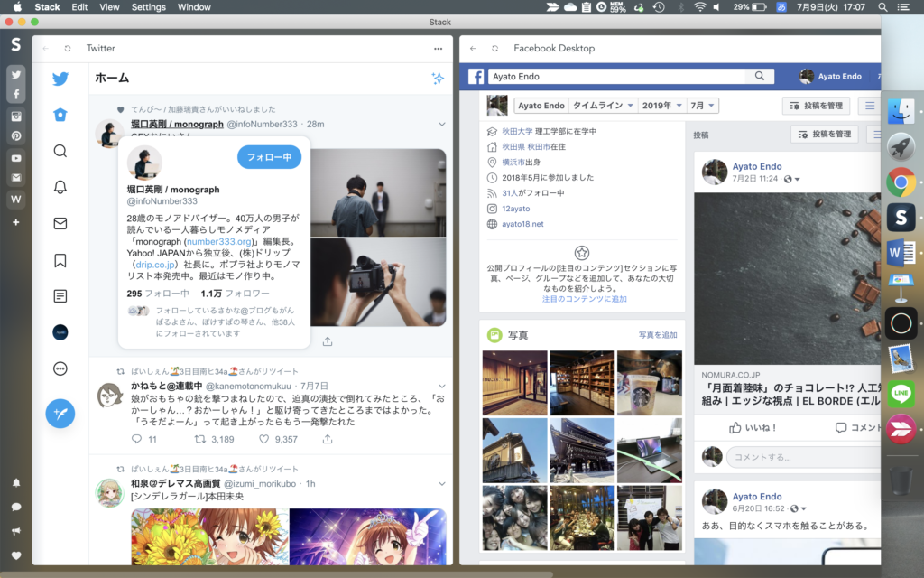Click the megaphone icon in the Stack sidebar
The width and height of the screenshot is (924, 578).
(16, 531)
